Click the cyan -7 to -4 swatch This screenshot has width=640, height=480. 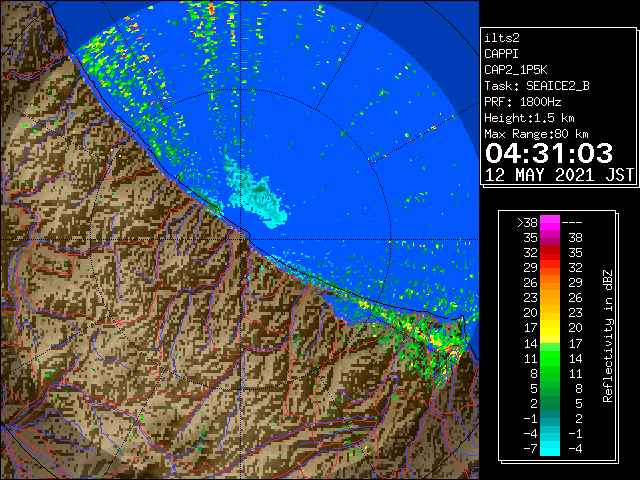coord(550,448)
